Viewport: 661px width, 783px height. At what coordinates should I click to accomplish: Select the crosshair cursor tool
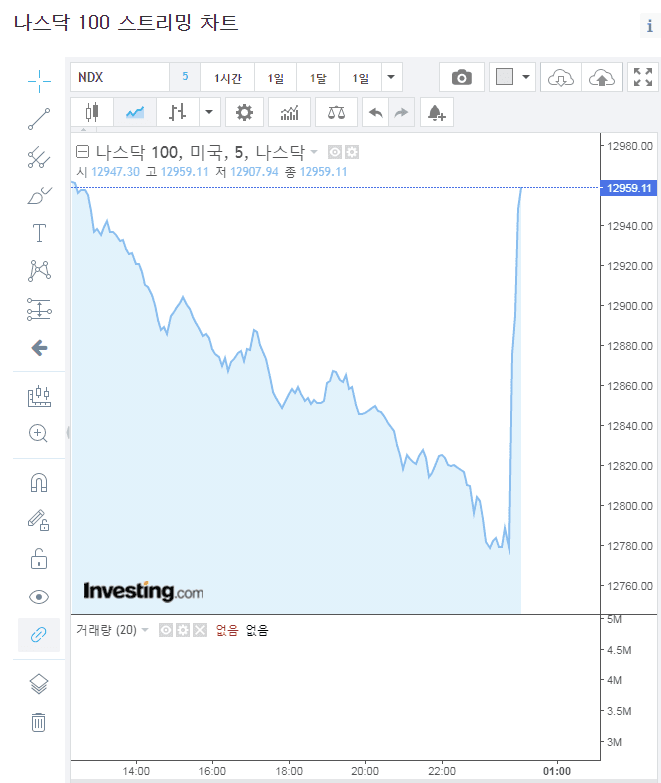[39, 79]
